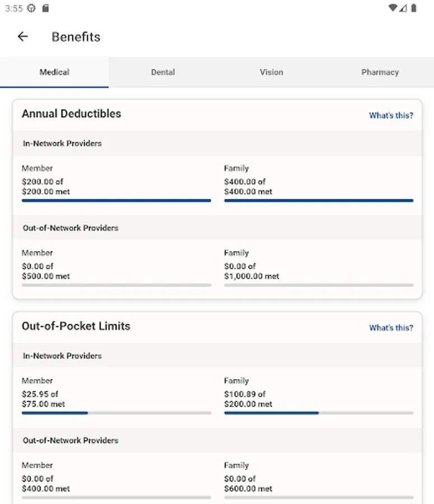Screen dimensions: 434x504
Task: Click in-network Family deductible progress bar
Action: [x=319, y=200]
